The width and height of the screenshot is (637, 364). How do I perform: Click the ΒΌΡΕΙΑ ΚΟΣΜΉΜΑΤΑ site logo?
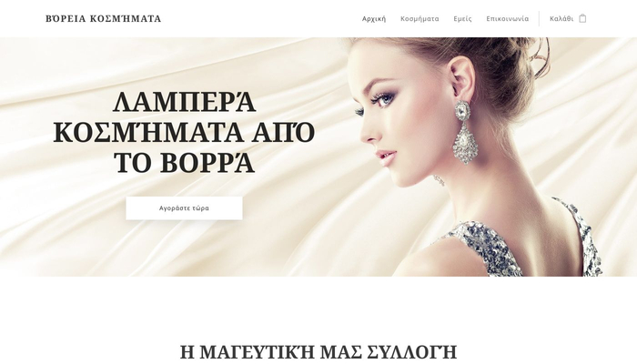click(103, 19)
